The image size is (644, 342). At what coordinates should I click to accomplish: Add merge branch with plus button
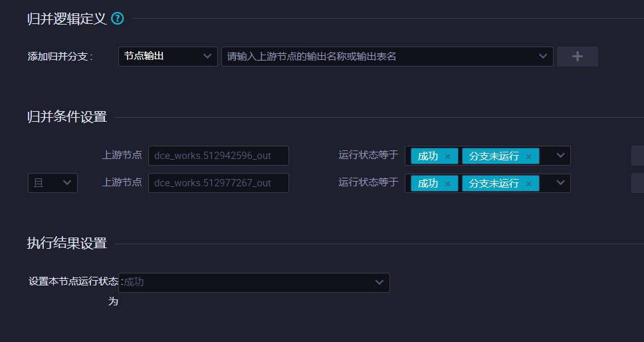point(577,57)
